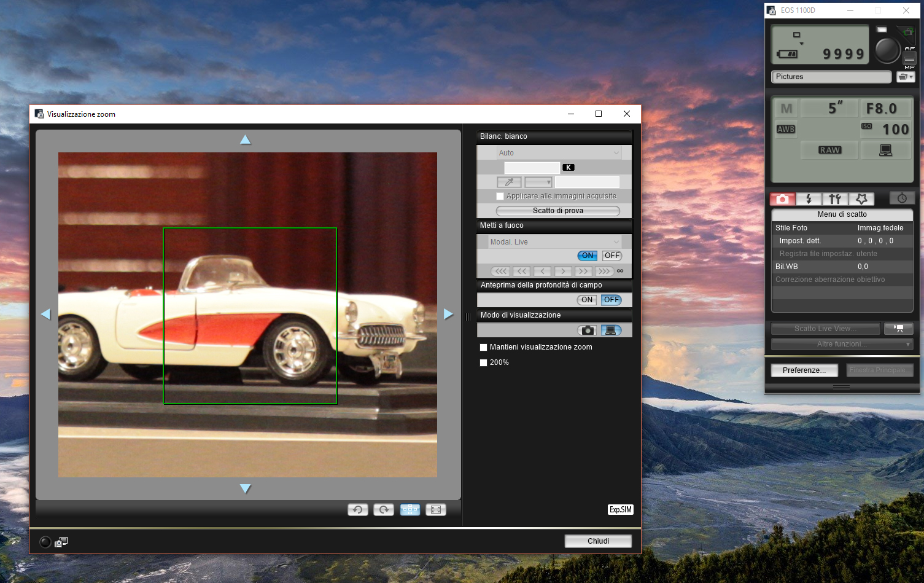Rotate the live view image left
This screenshot has width=924, height=583.
coord(357,509)
